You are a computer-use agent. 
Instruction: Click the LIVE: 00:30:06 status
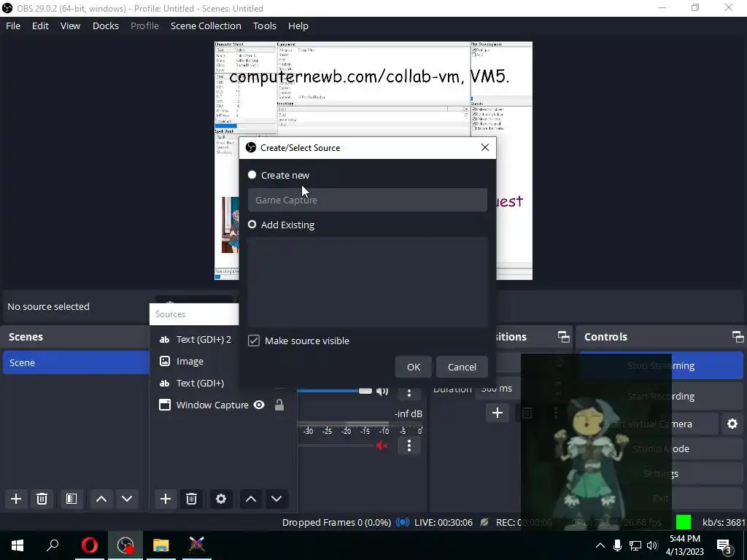pos(444,522)
